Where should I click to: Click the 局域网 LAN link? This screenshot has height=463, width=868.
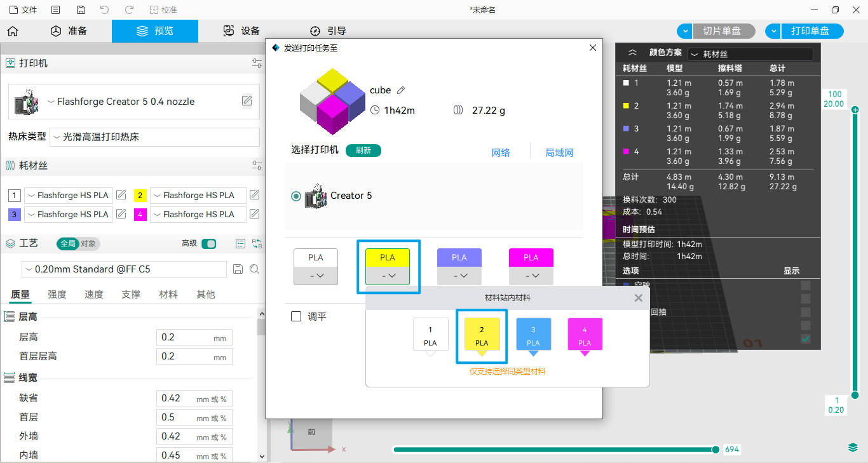[559, 152]
